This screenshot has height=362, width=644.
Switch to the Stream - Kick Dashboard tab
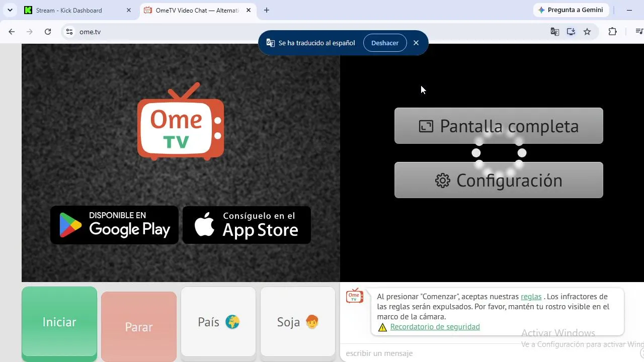(x=78, y=10)
